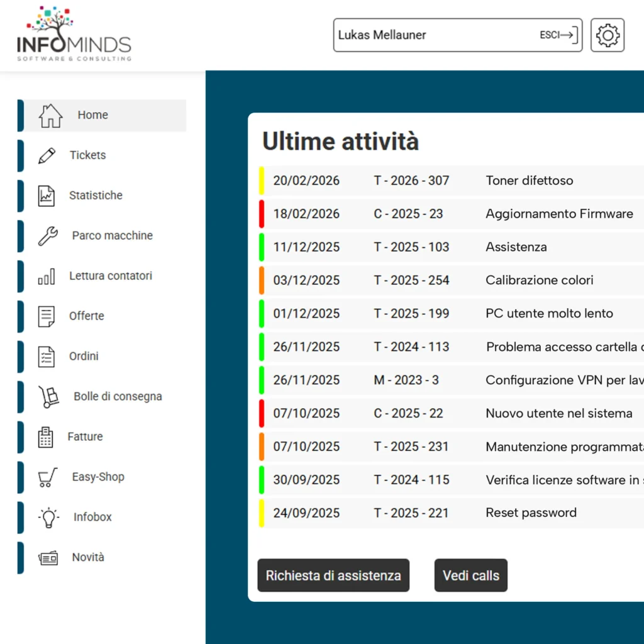Click the red status bar of ticket C-2025-23
Image resolution: width=644 pixels, height=644 pixels.
pyautogui.click(x=262, y=214)
